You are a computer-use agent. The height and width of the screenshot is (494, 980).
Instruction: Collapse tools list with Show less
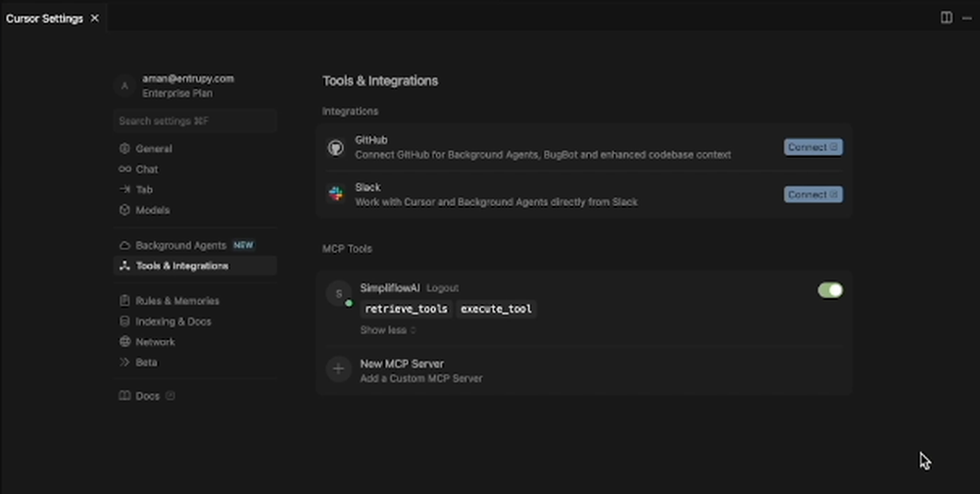pyautogui.click(x=387, y=330)
